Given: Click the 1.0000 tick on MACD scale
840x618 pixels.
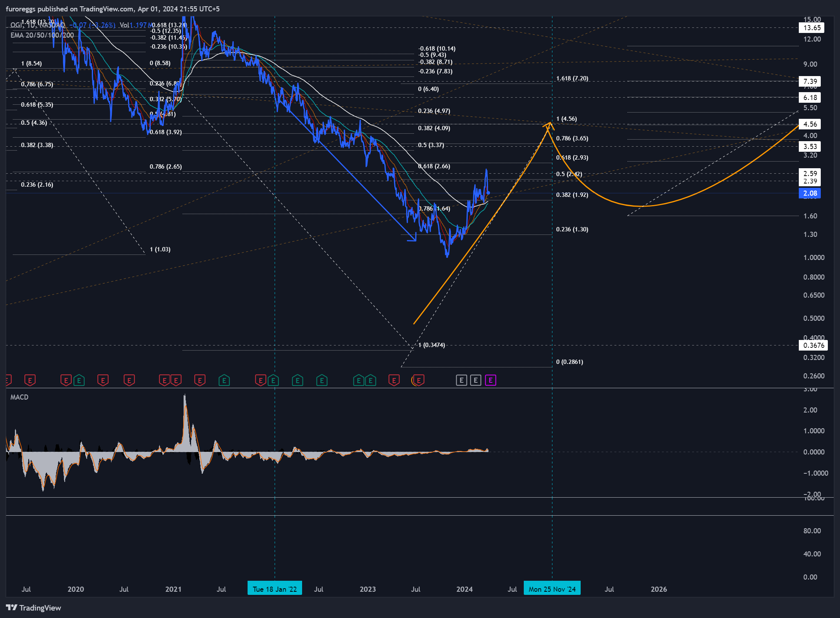Looking at the screenshot, I should [x=814, y=431].
